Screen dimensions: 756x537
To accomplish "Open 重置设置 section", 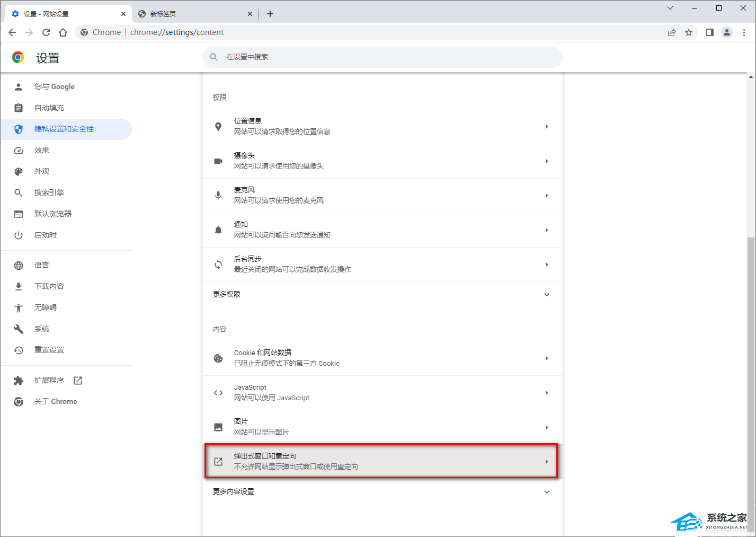I will (x=66, y=350).
